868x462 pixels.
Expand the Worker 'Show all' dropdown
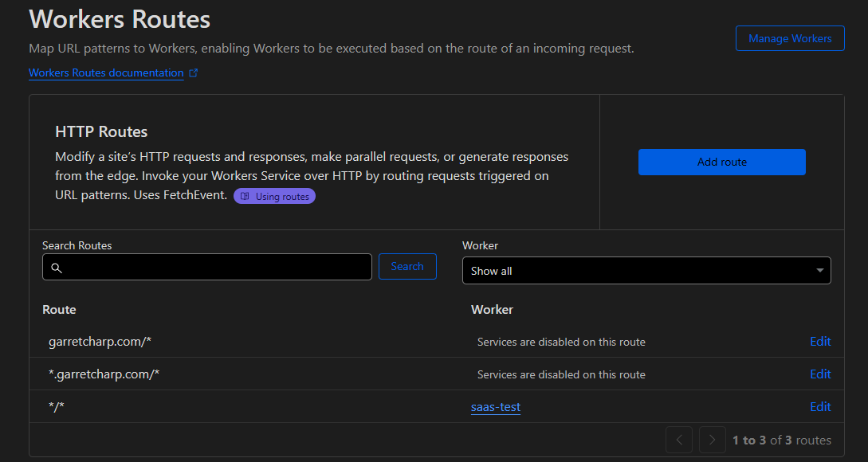click(646, 271)
